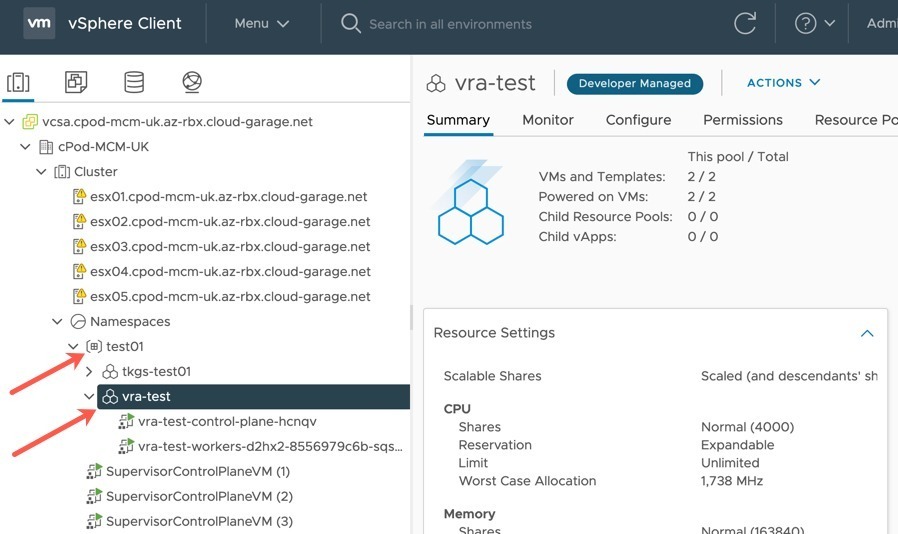Image resolution: width=898 pixels, height=534 pixels.
Task: Click the Scalable Shares label
Action: coord(492,376)
